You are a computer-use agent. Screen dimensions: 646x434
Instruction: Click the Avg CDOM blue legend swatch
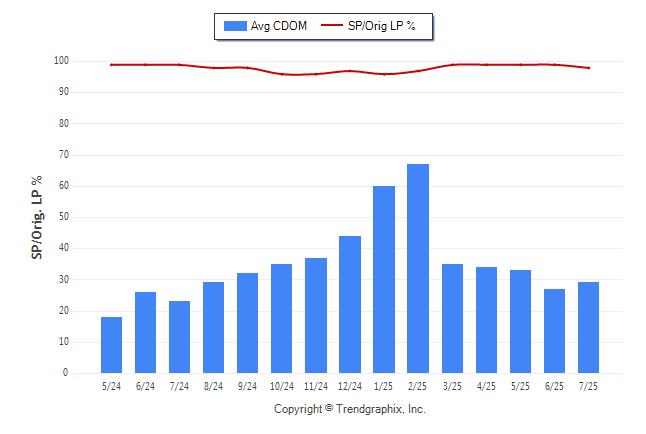(235, 26)
